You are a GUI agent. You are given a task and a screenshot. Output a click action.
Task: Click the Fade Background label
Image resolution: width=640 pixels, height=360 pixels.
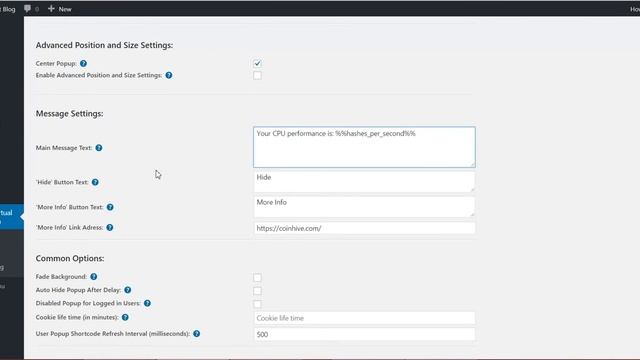coord(61,277)
